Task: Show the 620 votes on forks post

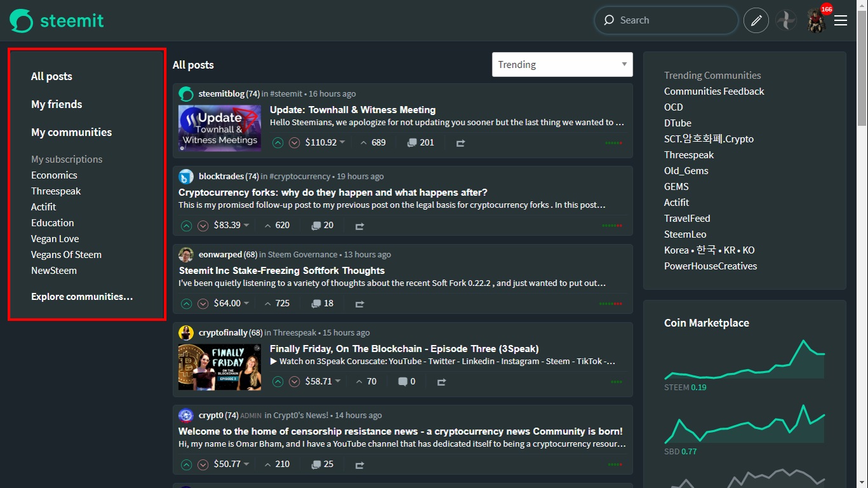Action: (276, 225)
